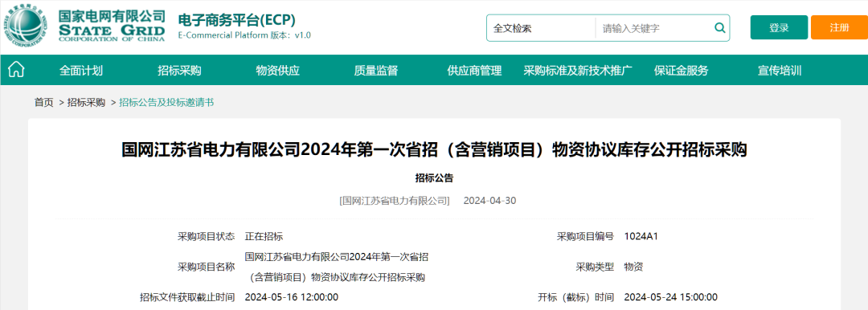Click 招标公告及投标邀请书 breadcrumb link

coord(166,103)
